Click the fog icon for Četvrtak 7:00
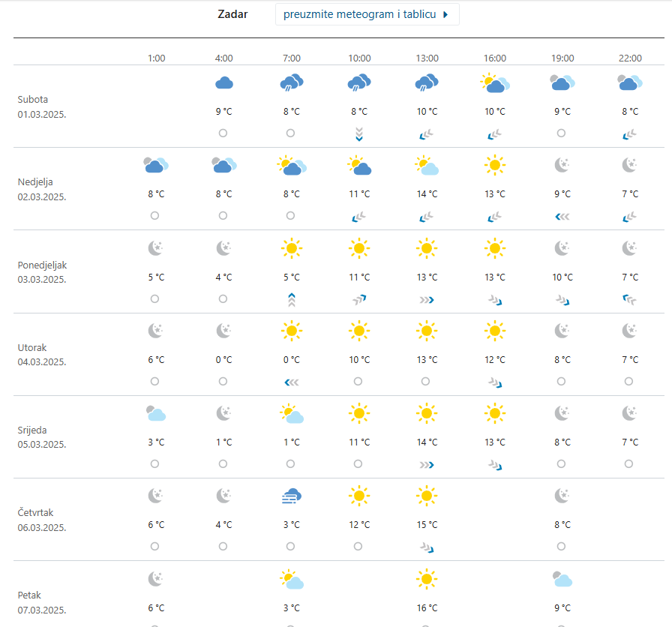This screenshot has width=672, height=627. (x=291, y=496)
